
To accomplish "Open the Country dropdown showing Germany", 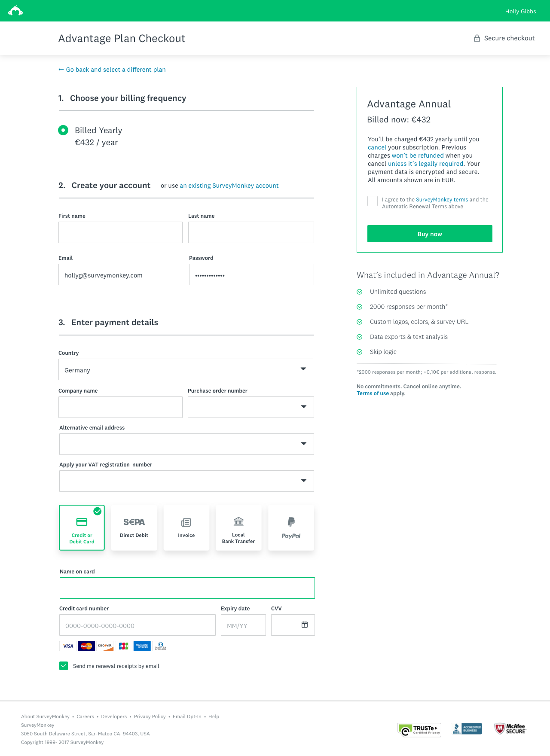I will [186, 369].
